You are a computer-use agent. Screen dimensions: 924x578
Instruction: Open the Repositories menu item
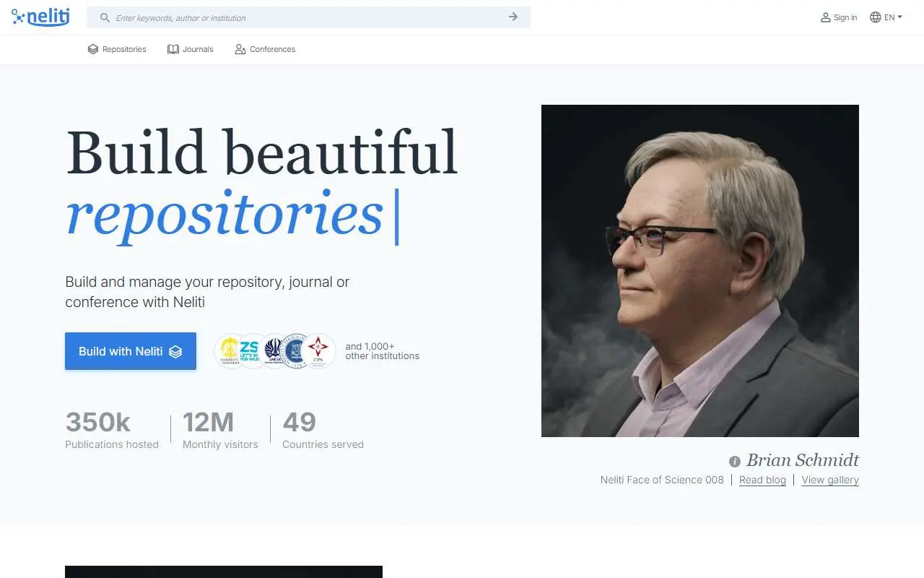coord(117,49)
